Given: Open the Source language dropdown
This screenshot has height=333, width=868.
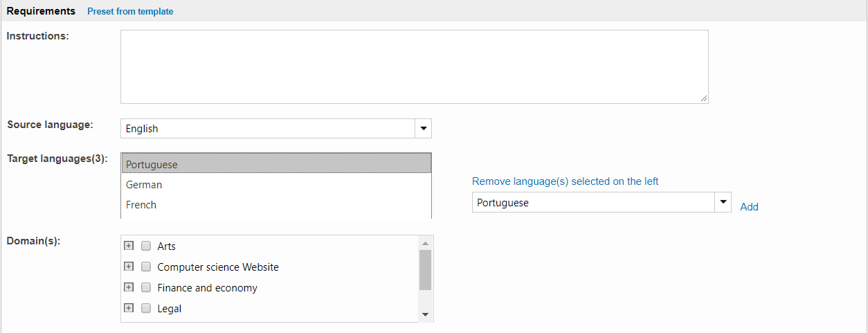Looking at the screenshot, I should coord(423,129).
